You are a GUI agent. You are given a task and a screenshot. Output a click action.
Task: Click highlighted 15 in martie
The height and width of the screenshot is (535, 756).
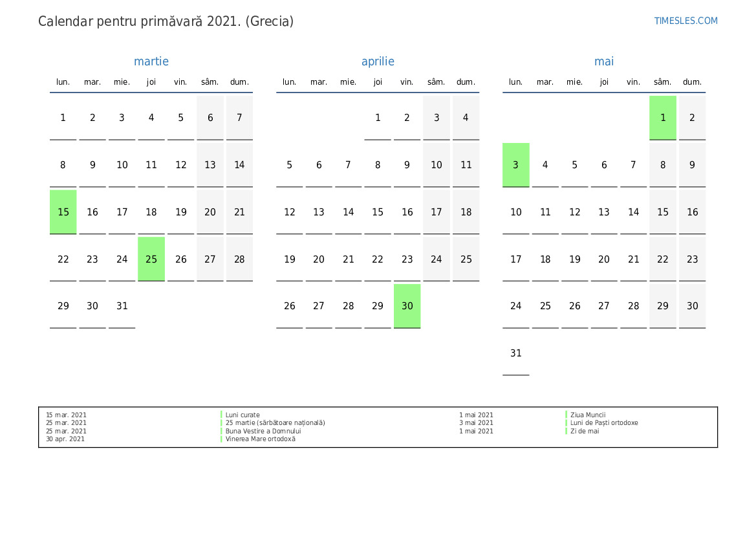(63, 212)
